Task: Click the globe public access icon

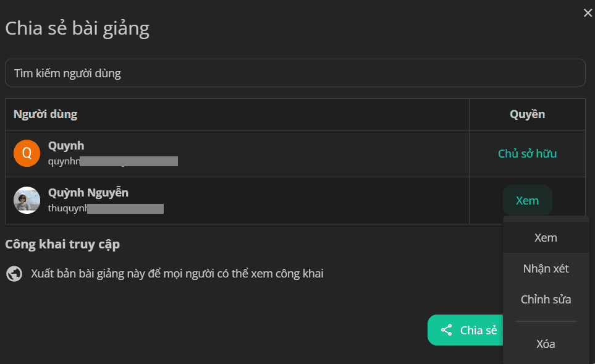Action: tap(14, 274)
